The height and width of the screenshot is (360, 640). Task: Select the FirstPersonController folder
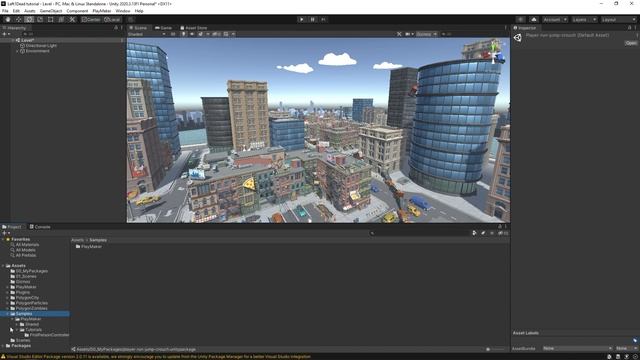49,335
